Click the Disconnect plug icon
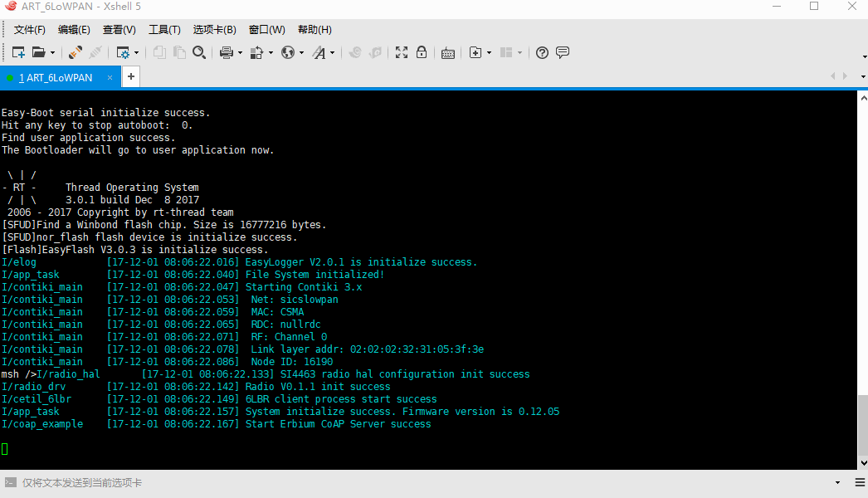The image size is (868, 498). (95, 52)
